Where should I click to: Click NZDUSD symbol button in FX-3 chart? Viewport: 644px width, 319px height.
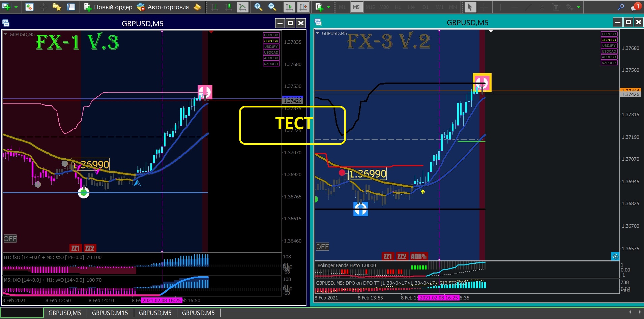(x=609, y=63)
